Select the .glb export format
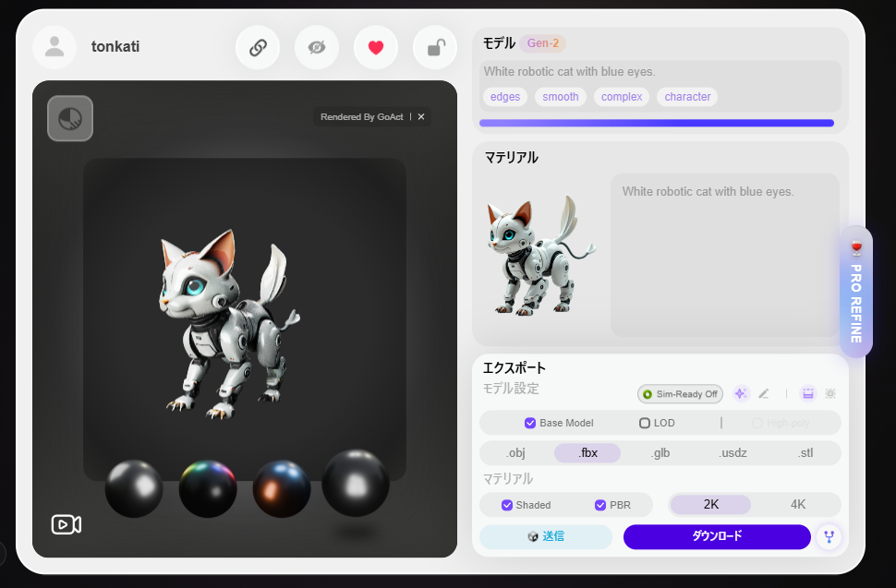The image size is (896, 588). [x=660, y=453]
